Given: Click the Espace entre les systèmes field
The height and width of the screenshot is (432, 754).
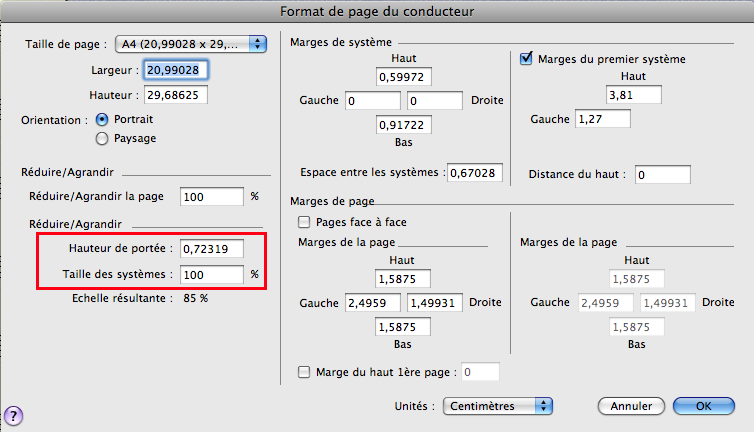Looking at the screenshot, I should point(474,173).
